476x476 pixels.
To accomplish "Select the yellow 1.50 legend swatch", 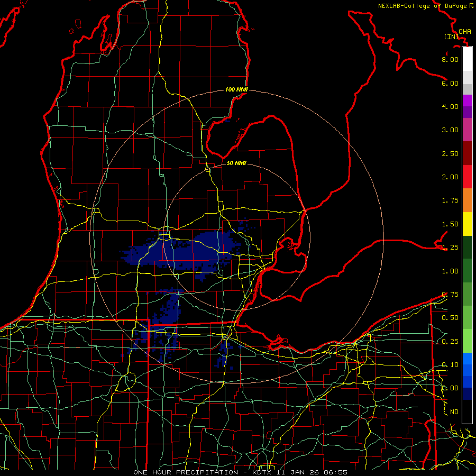I will 467,224.
